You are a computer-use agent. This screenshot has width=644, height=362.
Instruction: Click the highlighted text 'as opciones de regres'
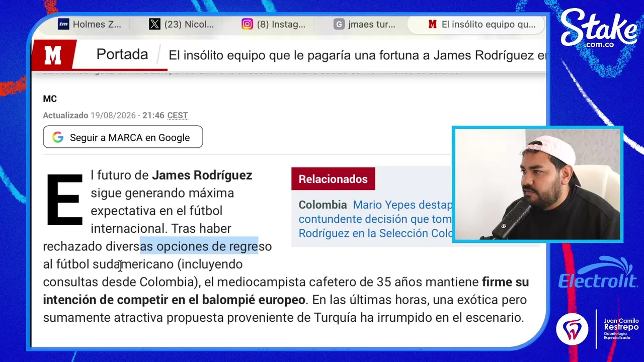tap(199, 246)
